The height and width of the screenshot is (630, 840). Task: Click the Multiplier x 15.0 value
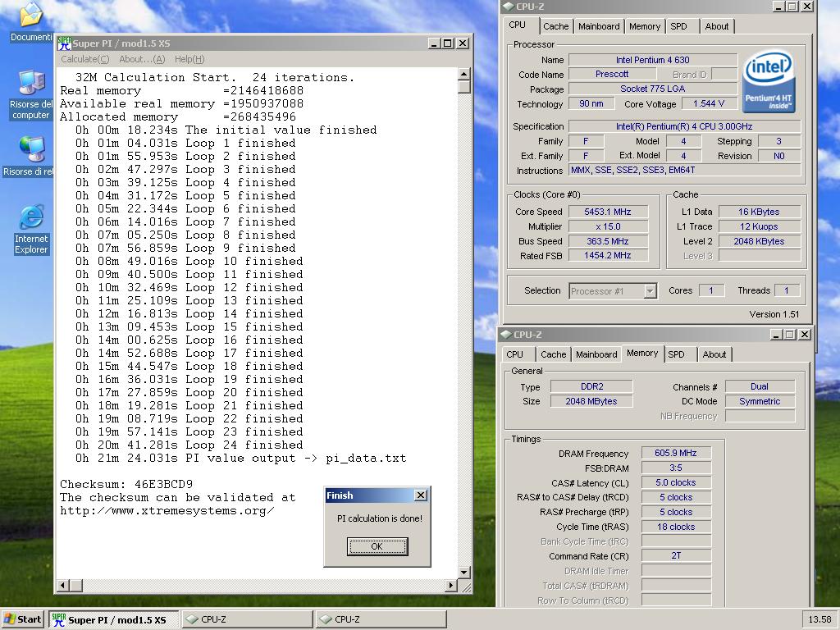[x=608, y=226]
